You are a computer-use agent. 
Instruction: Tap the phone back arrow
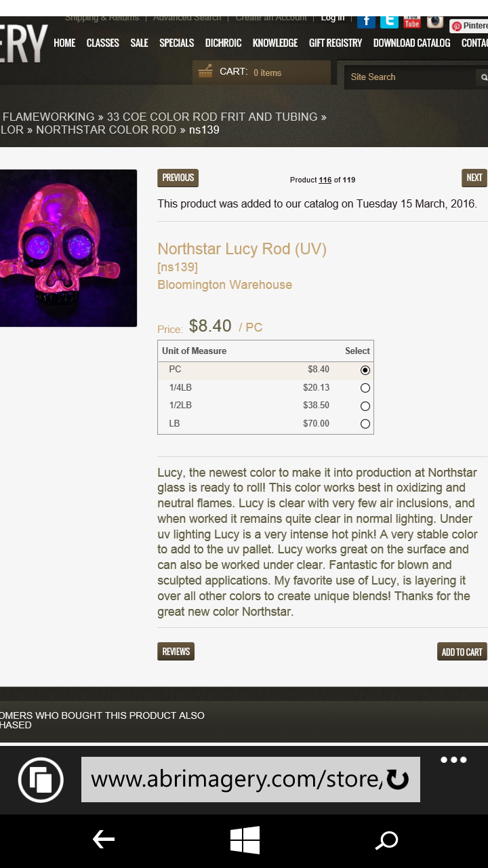(x=103, y=840)
